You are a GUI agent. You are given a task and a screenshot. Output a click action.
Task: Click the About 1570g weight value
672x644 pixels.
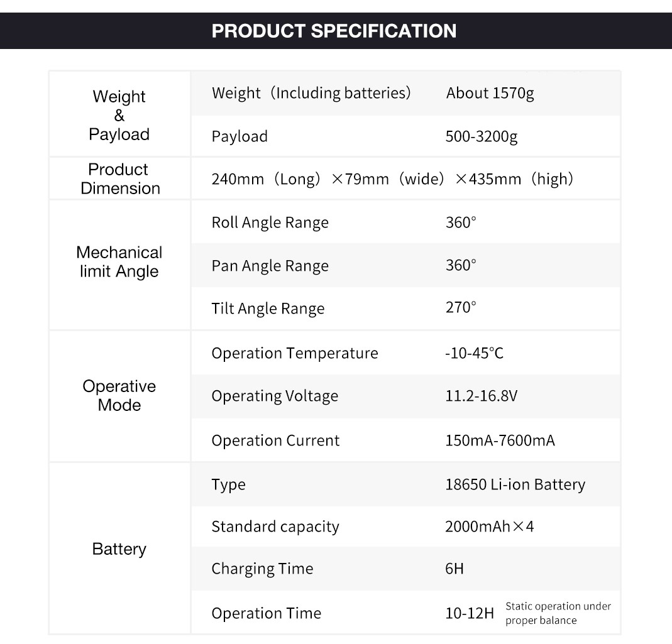(x=490, y=93)
